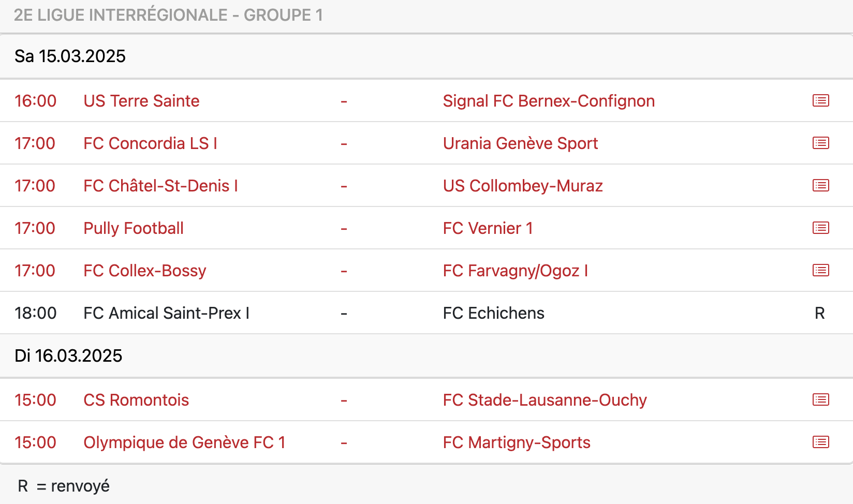Screen dimensions: 853x504
Task: Open match details icon for Olympique de Genève game
Action: 820,442
